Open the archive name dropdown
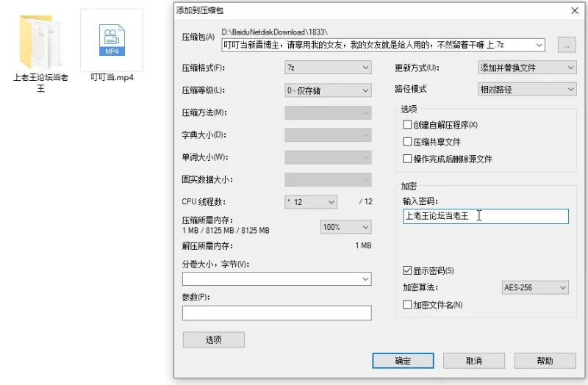The height and width of the screenshot is (385, 588). coord(539,46)
